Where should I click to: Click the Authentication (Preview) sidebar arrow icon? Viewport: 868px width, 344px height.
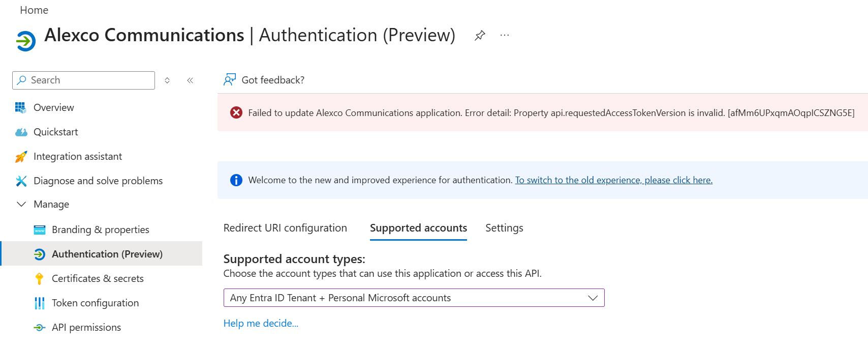(40, 254)
